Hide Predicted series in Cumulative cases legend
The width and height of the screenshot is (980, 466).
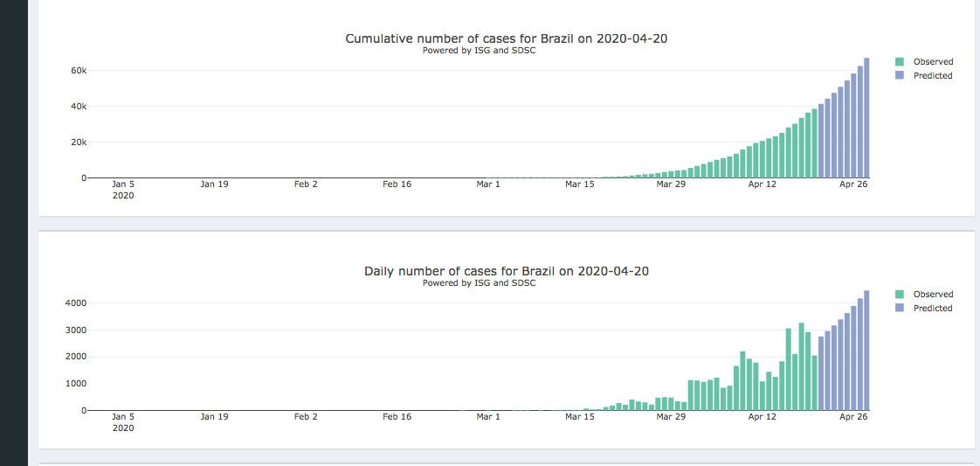[932, 76]
